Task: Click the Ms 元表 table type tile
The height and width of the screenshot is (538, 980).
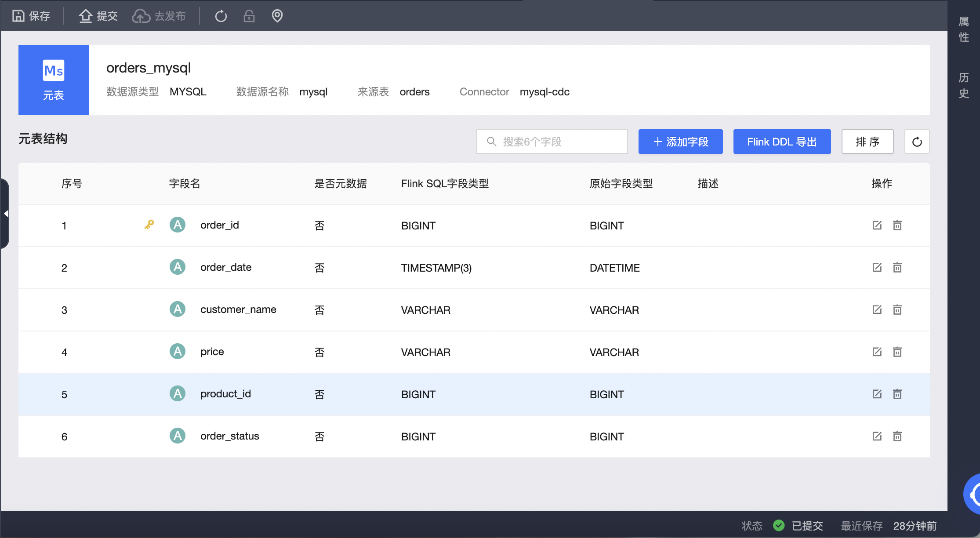Action: point(54,80)
